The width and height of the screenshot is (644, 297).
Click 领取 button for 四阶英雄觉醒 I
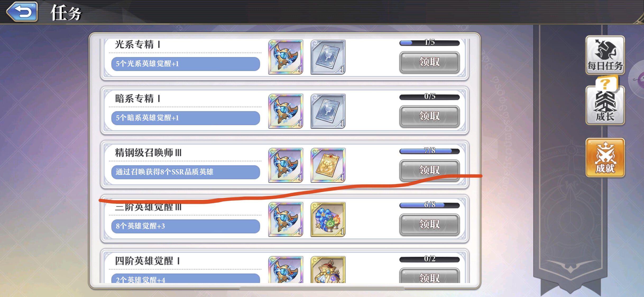pyautogui.click(x=429, y=276)
